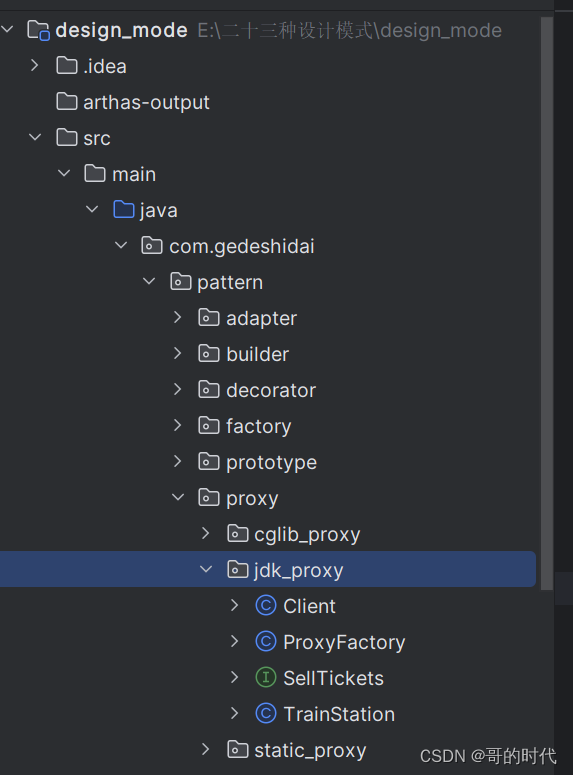
Task: Click the cglib_proxy package icon
Action: (237, 534)
